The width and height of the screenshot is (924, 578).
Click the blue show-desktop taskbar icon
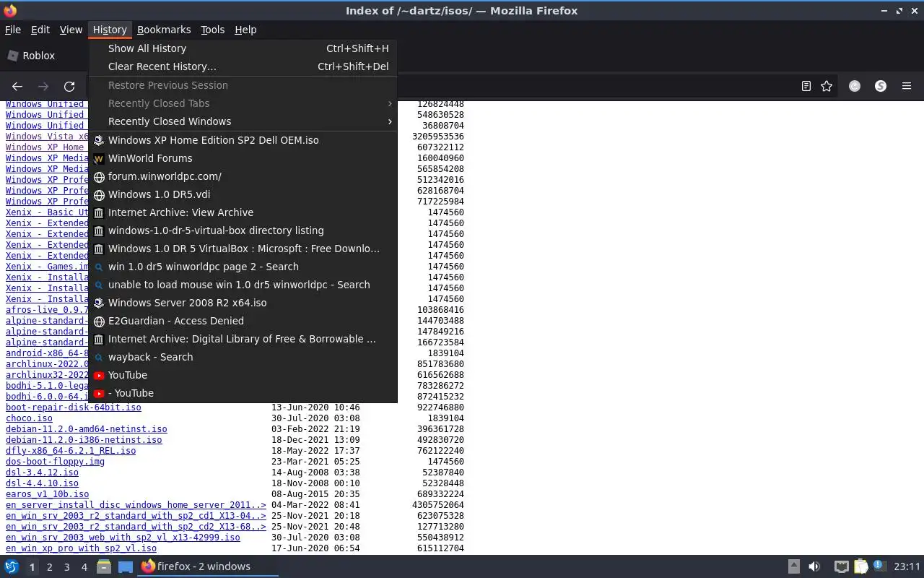tap(126, 566)
